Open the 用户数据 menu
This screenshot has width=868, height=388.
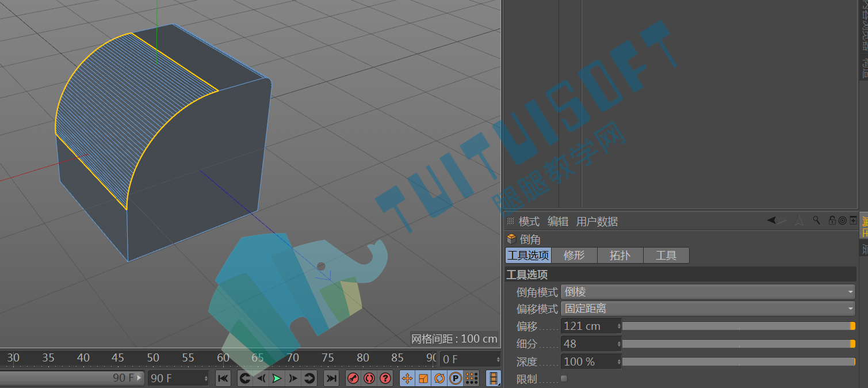tap(597, 222)
